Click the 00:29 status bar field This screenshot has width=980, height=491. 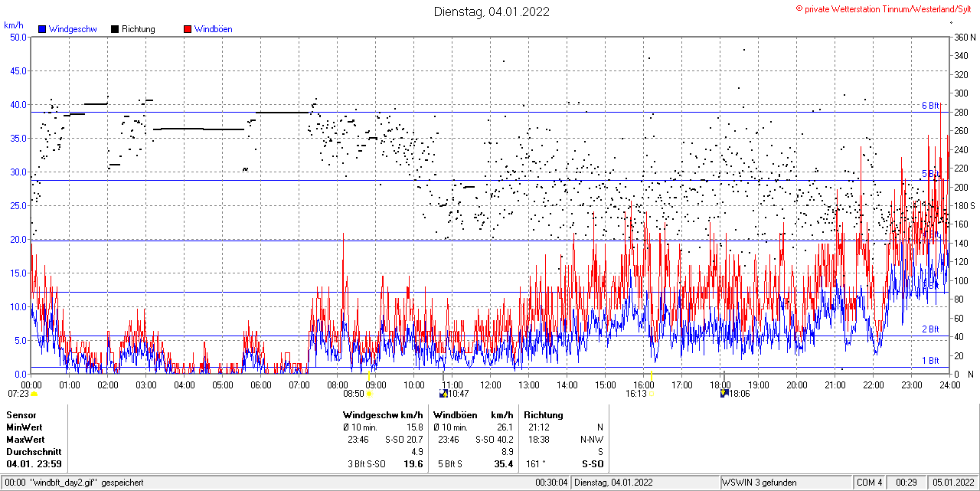click(x=907, y=483)
